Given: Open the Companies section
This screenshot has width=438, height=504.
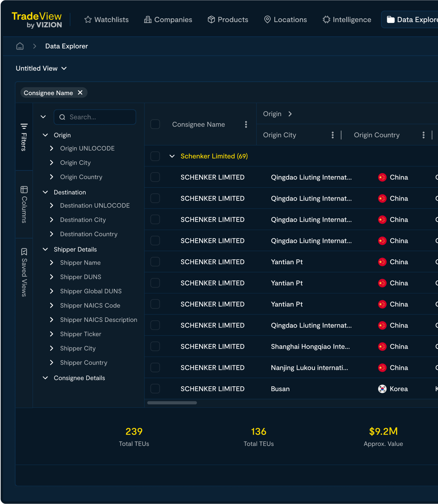Looking at the screenshot, I should click(x=168, y=19).
